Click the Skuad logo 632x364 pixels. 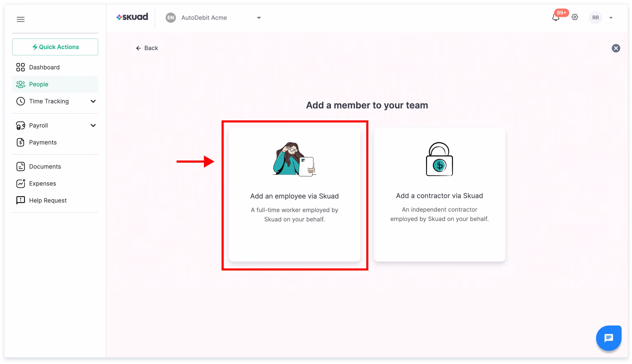132,17
